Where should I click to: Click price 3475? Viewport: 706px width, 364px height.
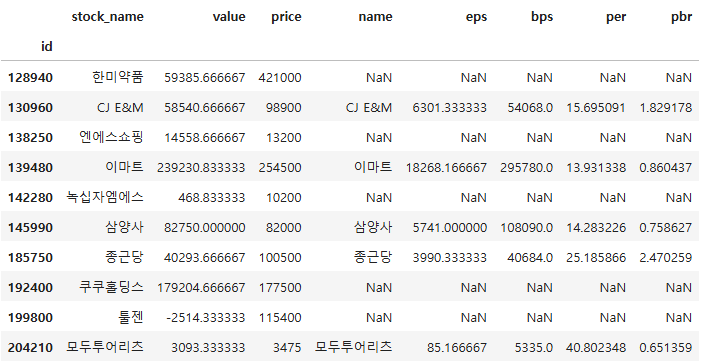click(x=287, y=348)
